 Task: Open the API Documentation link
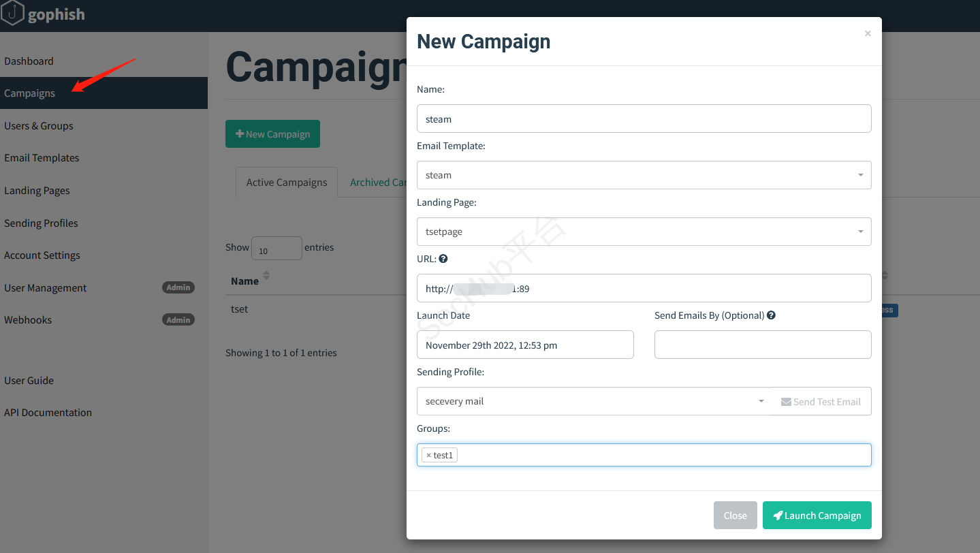coord(48,413)
